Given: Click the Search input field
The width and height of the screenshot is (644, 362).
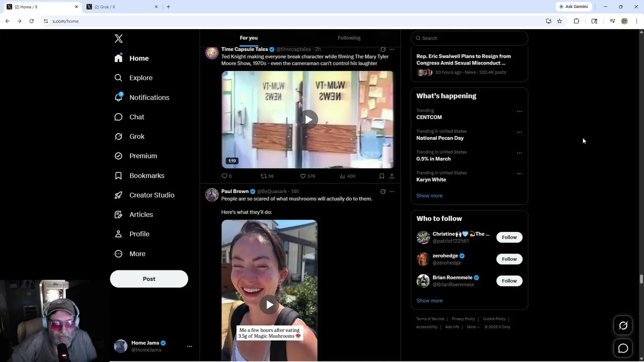Looking at the screenshot, I should pos(469,38).
